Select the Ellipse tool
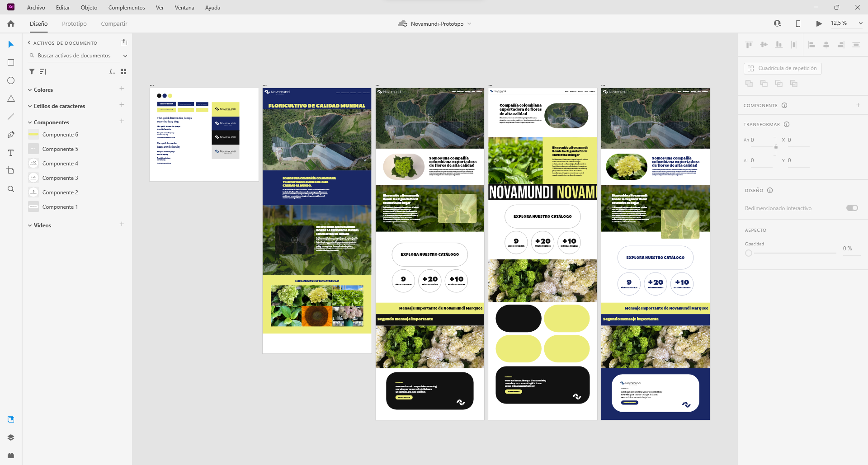The image size is (868, 465). tap(11, 80)
